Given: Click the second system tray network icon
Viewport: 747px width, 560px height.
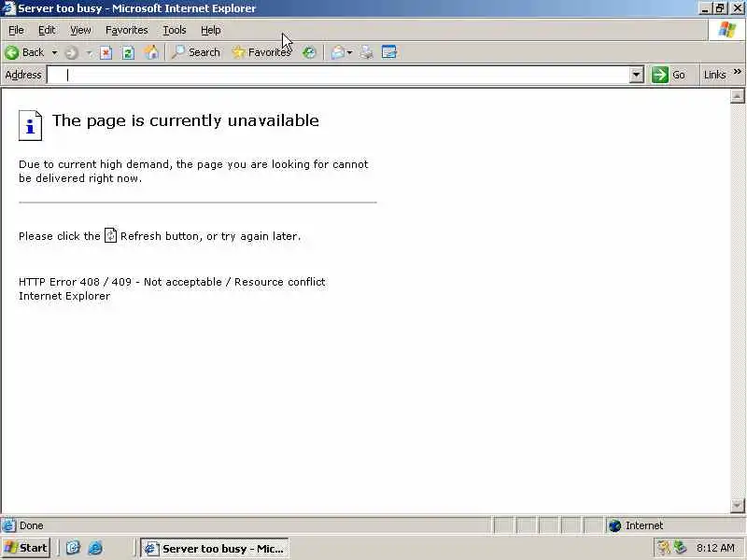Looking at the screenshot, I should 680,548.
